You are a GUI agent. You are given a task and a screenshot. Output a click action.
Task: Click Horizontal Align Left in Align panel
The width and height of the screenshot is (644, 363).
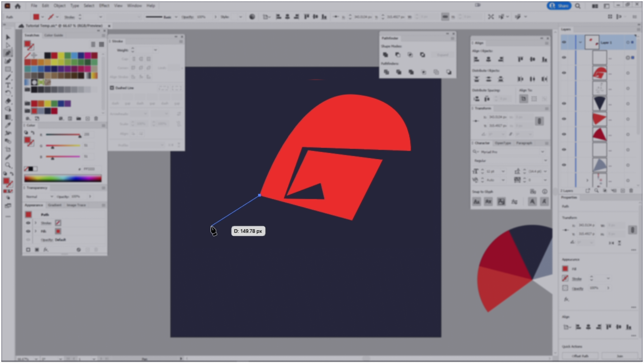476,59
